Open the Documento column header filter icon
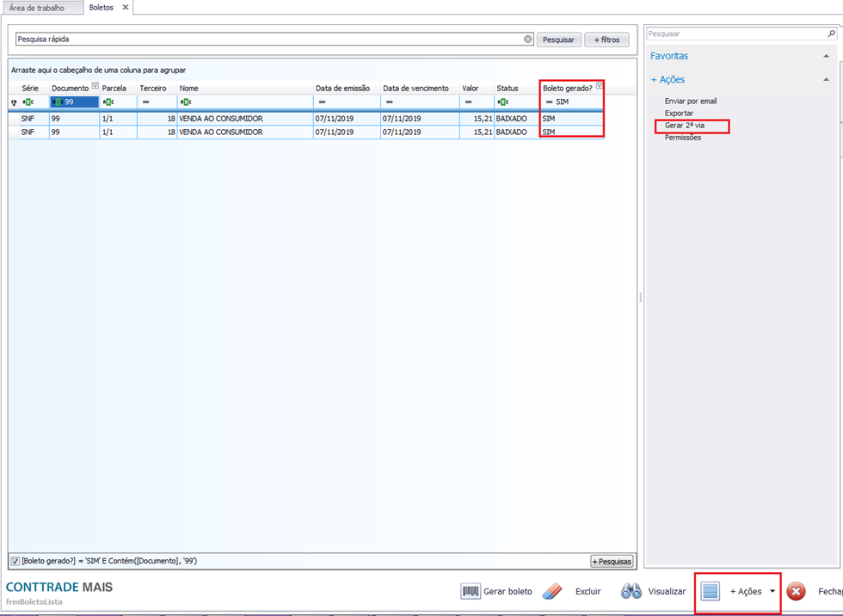843x616 pixels. [x=95, y=85]
